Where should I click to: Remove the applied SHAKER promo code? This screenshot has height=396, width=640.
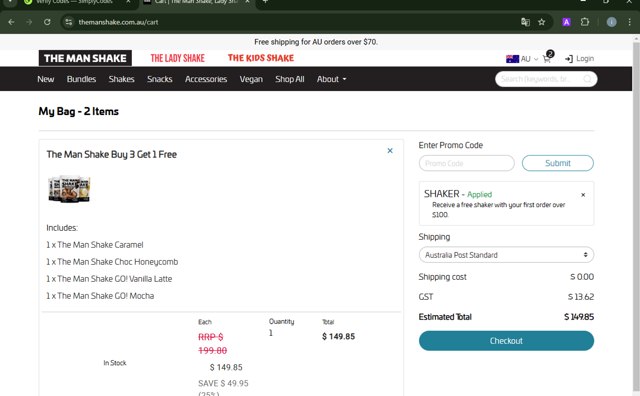pyautogui.click(x=583, y=195)
